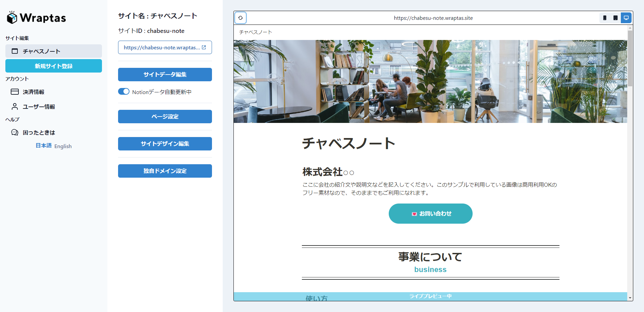
Task: Switch language to 日本語
Action: [44, 145]
